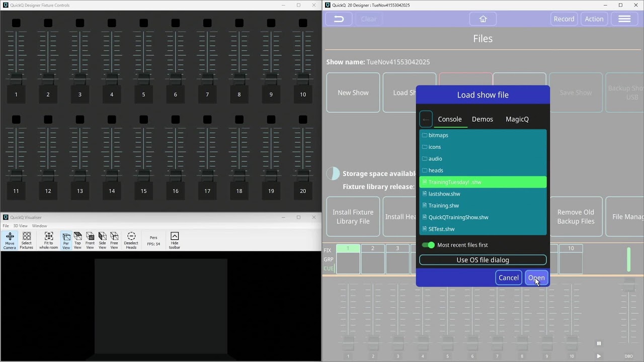Image resolution: width=644 pixels, height=362 pixels.
Task: Click the Select Fixtures tool icon
Action: coord(27,240)
